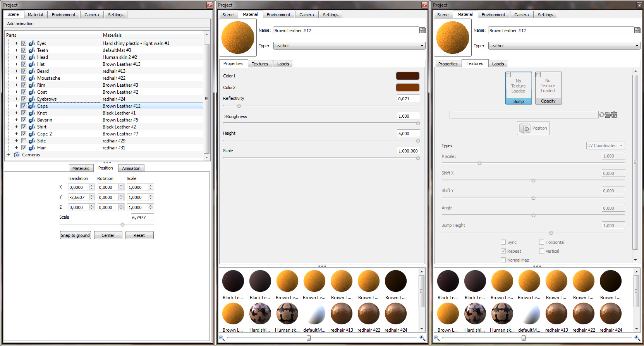This screenshot has width=644, height=346.
Task: Click the Translation Y input field
Action: click(x=79, y=197)
